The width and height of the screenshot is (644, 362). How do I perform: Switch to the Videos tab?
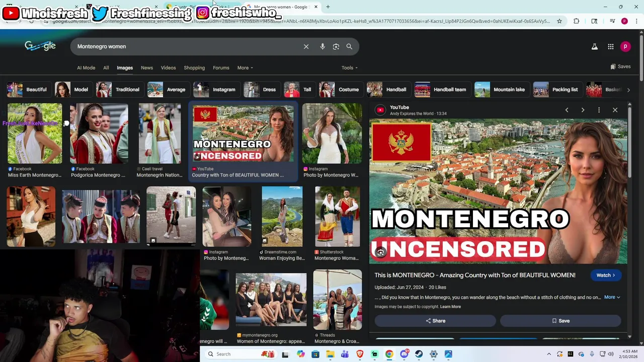click(169, 68)
